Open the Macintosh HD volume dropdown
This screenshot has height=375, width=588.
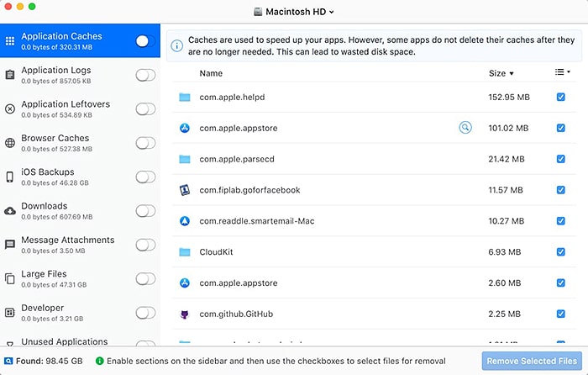pyautogui.click(x=294, y=12)
